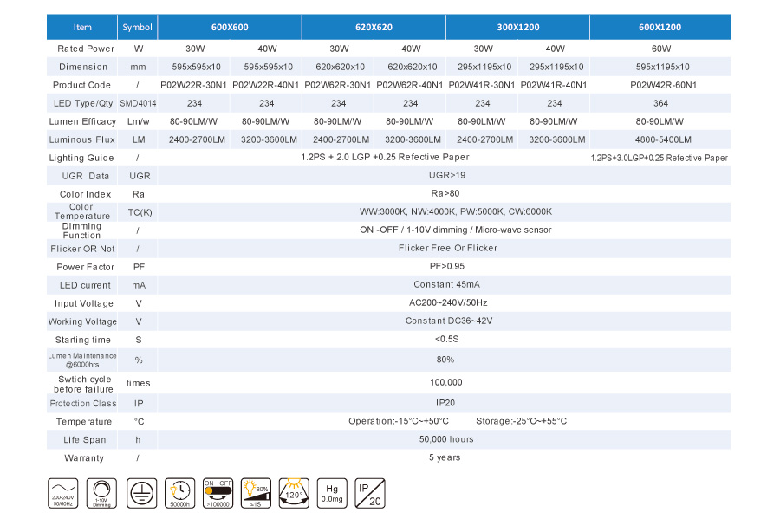This screenshot has width=780, height=532.
Task: Click the Item header cell
Action: tap(82, 27)
